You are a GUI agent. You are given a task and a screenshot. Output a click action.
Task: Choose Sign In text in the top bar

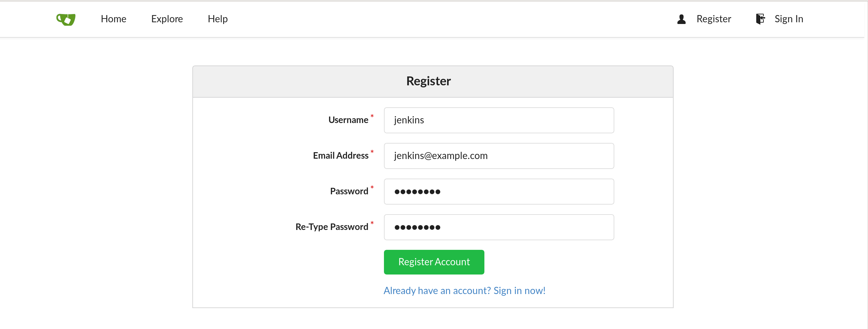coord(789,19)
